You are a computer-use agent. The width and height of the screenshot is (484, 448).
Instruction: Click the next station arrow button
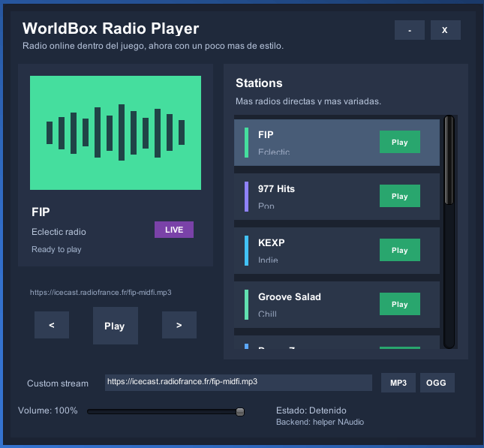click(179, 325)
